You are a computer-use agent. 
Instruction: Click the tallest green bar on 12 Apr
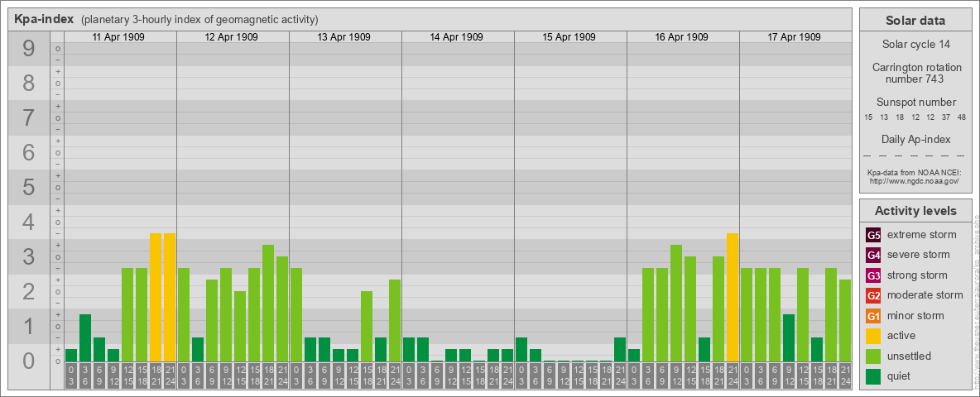pos(268,303)
